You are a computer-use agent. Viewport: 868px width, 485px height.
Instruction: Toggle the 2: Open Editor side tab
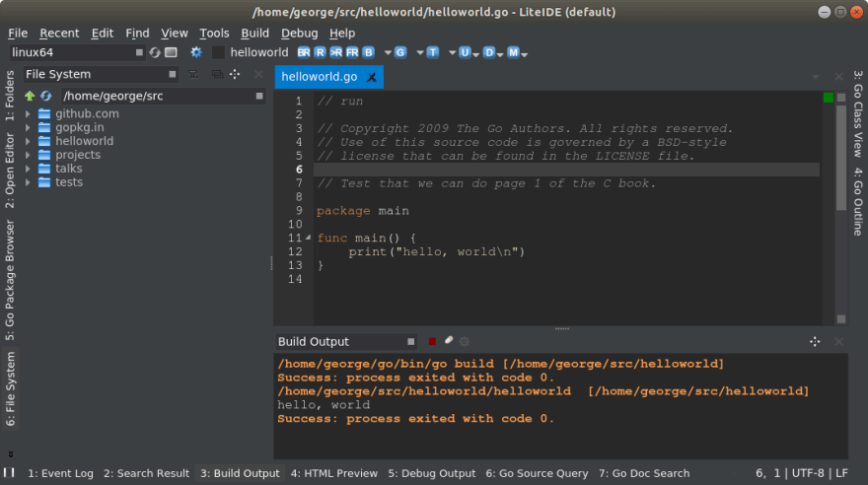[10, 171]
